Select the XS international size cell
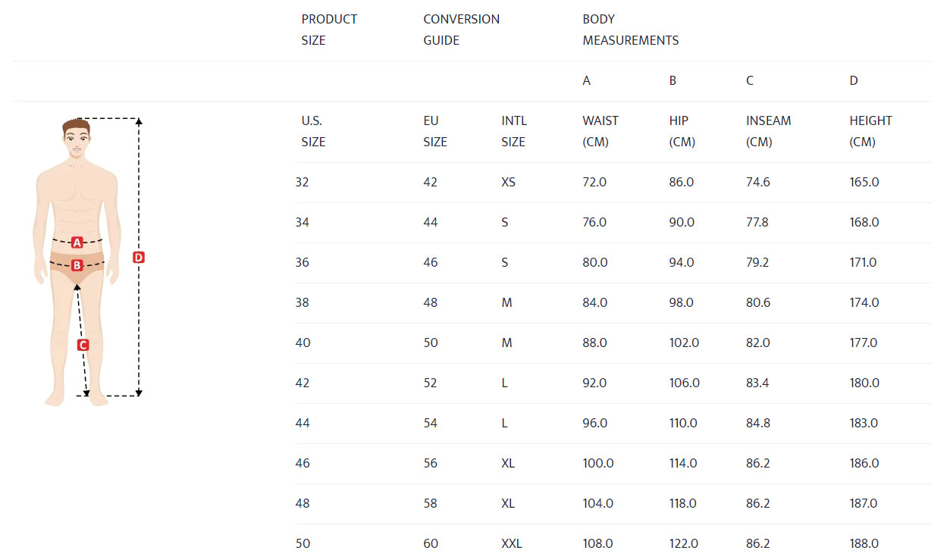This screenshot has height=560, width=950. coord(508,182)
